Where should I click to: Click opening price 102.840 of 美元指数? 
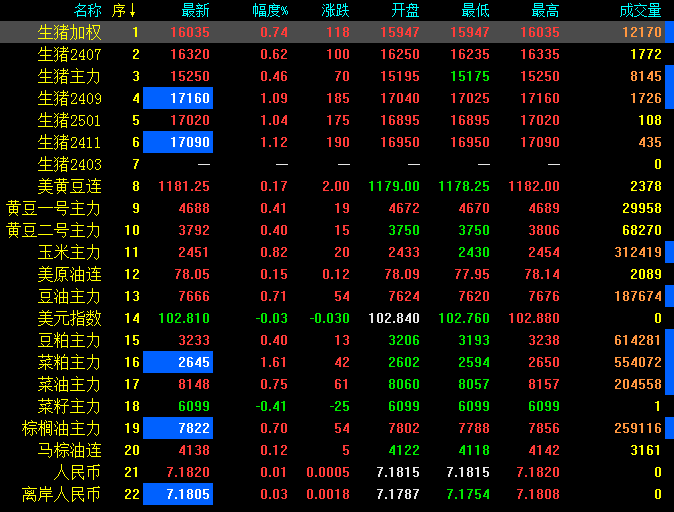394,318
